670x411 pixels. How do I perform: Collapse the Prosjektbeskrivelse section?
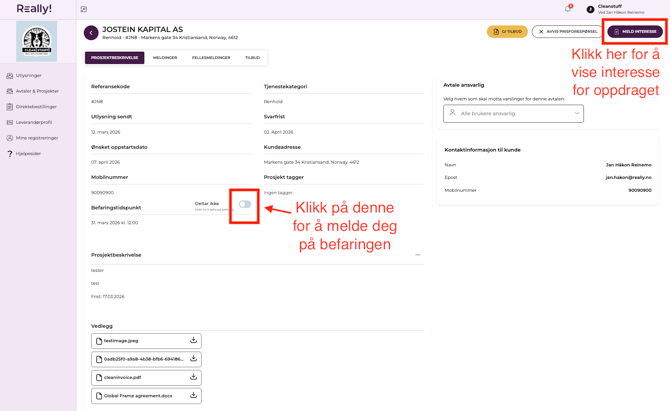tap(418, 255)
